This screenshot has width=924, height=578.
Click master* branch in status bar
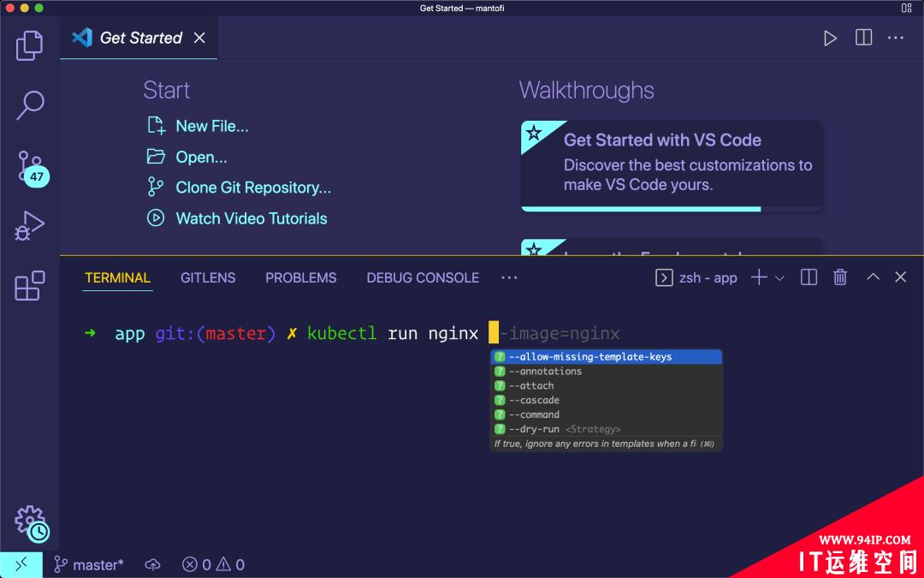click(x=88, y=565)
